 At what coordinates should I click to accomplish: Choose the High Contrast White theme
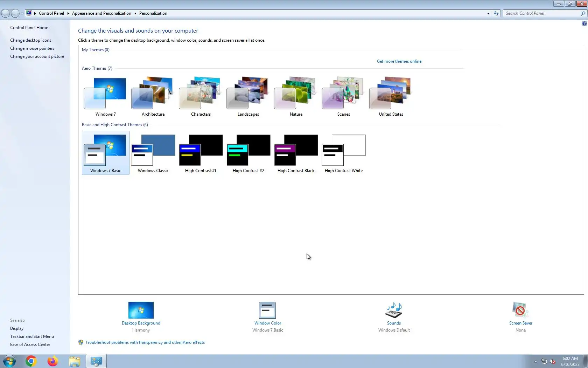(343, 153)
